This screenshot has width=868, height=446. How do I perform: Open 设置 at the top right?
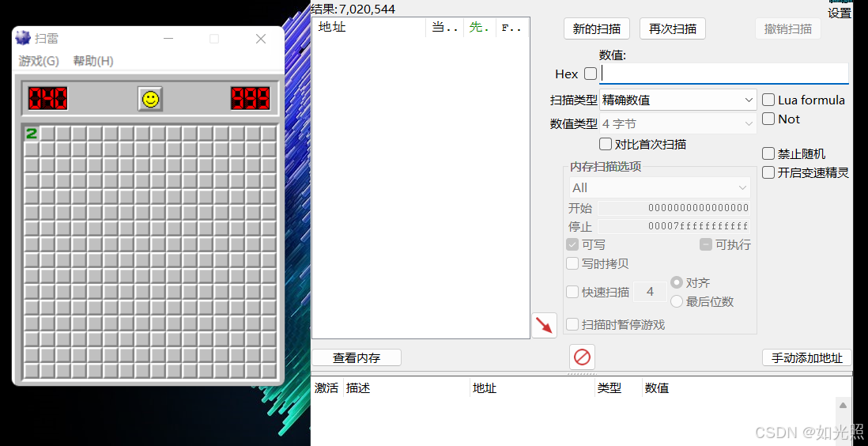pos(840,13)
